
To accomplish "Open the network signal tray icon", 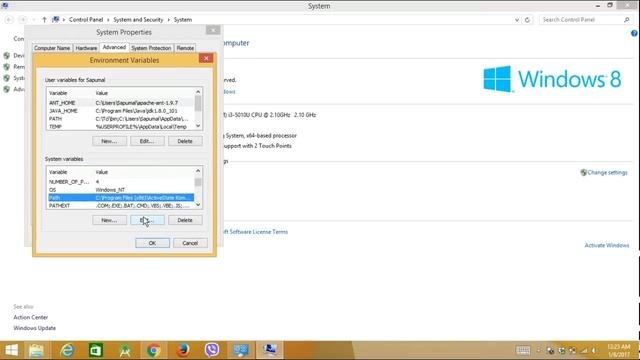I will coord(584,350).
